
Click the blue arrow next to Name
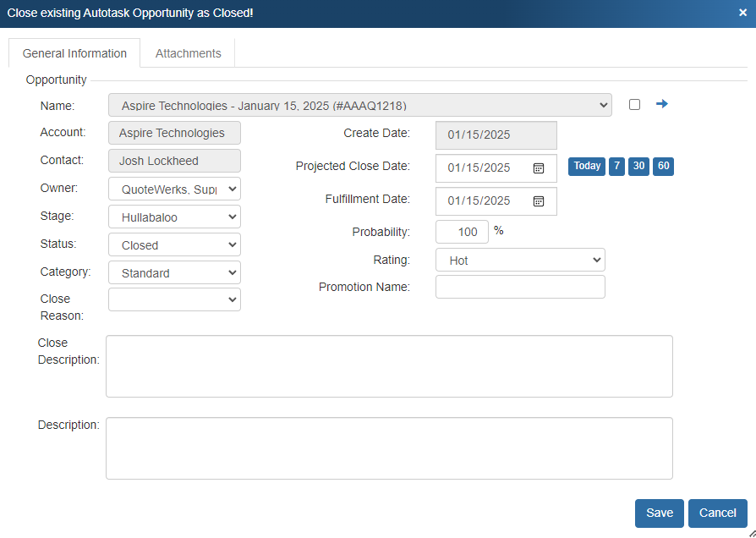[662, 104]
